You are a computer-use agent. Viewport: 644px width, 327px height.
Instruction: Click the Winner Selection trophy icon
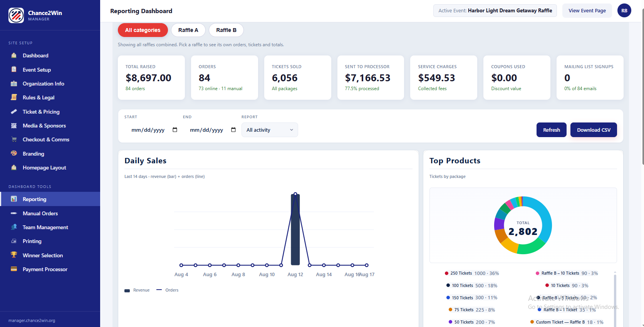click(14, 255)
